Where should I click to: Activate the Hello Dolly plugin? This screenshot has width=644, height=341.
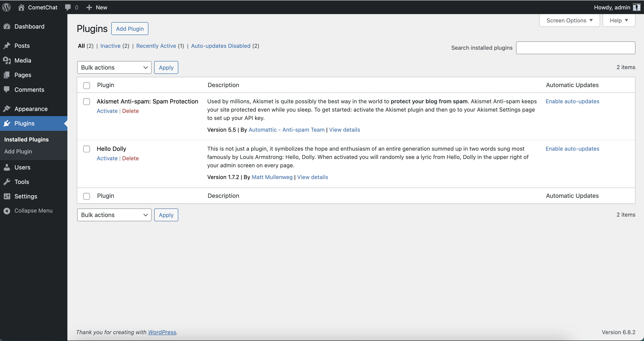(x=107, y=158)
